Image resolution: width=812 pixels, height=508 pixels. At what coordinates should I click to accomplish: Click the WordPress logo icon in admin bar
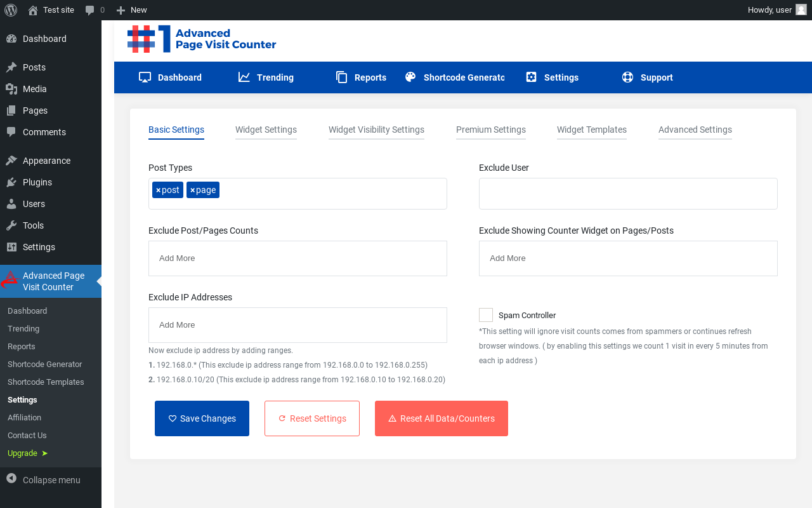11,10
